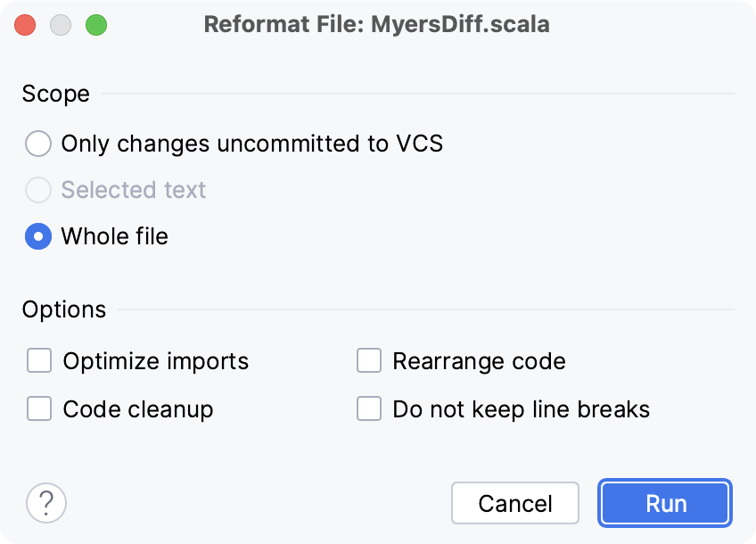Run the reformat with the Run button
Image resolution: width=756 pixels, height=544 pixels.
[664, 503]
